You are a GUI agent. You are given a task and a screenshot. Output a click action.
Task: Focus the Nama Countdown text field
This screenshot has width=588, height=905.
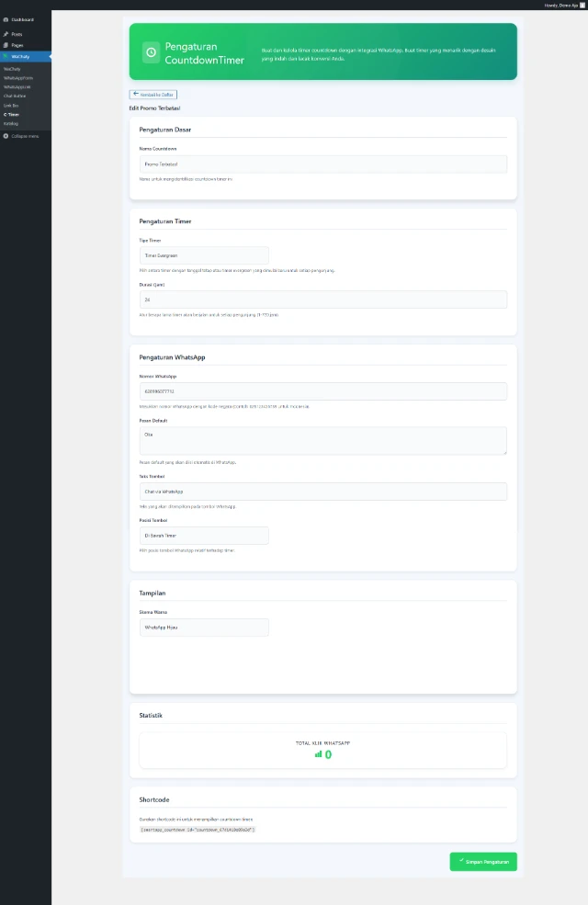point(322,164)
